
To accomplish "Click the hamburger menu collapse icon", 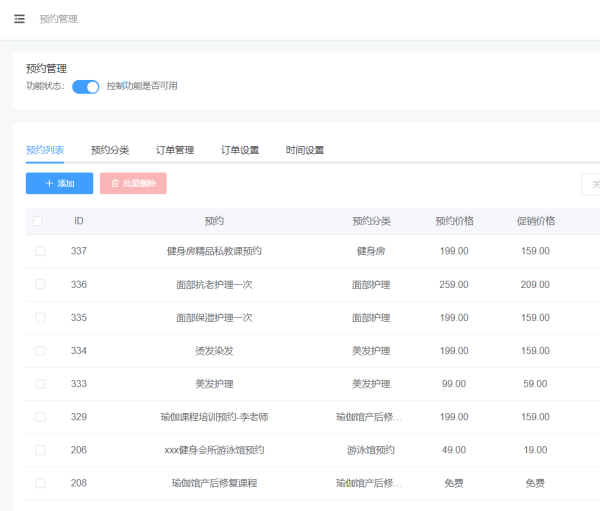I will pyautogui.click(x=19, y=19).
